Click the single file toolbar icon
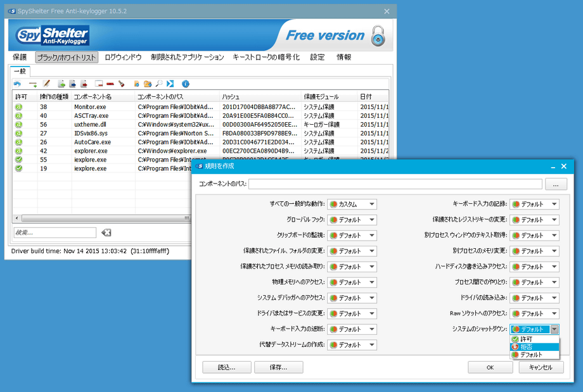Viewport: 583px width, 392px height. tap(136, 84)
